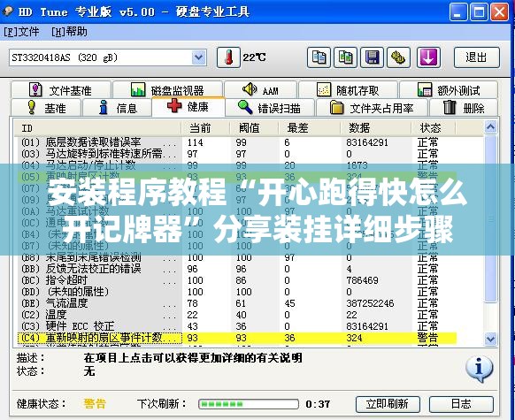Click the ID column header
515x420 pixels.
pos(97,128)
